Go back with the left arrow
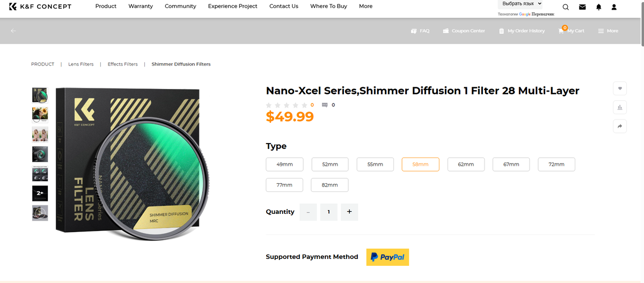The width and height of the screenshot is (644, 283). point(13,31)
